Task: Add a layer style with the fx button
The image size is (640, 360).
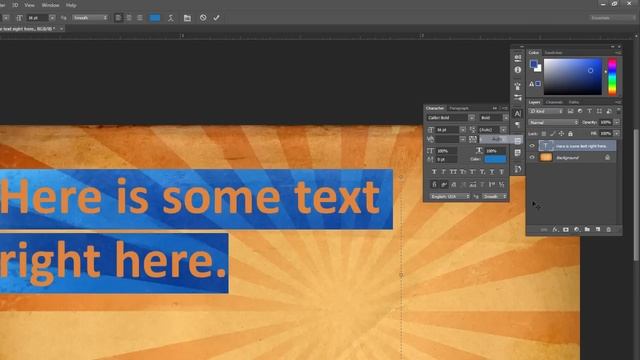Action: tap(555, 230)
